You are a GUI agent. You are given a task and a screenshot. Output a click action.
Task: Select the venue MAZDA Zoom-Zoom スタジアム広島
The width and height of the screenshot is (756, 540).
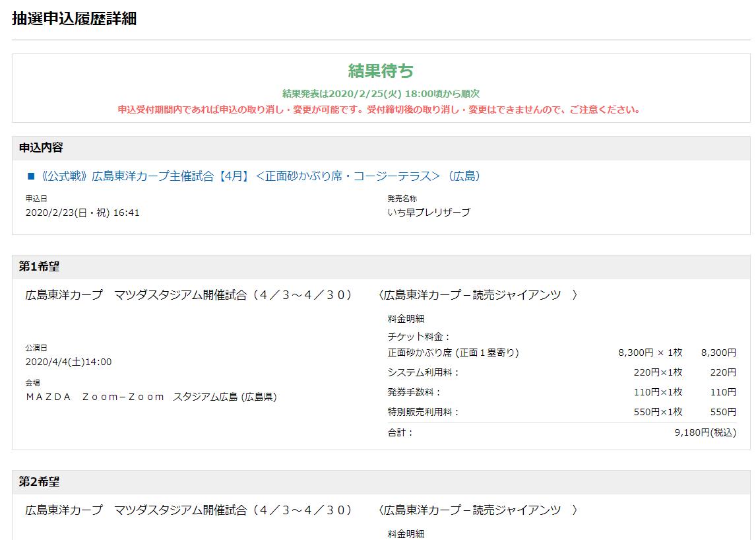point(151,397)
